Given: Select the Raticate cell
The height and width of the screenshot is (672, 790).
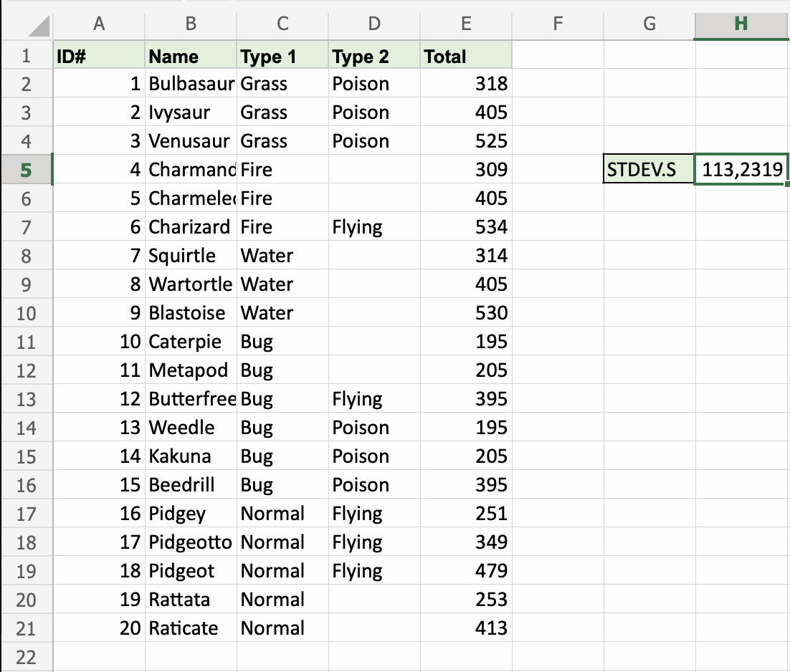Looking at the screenshot, I should 191,628.
